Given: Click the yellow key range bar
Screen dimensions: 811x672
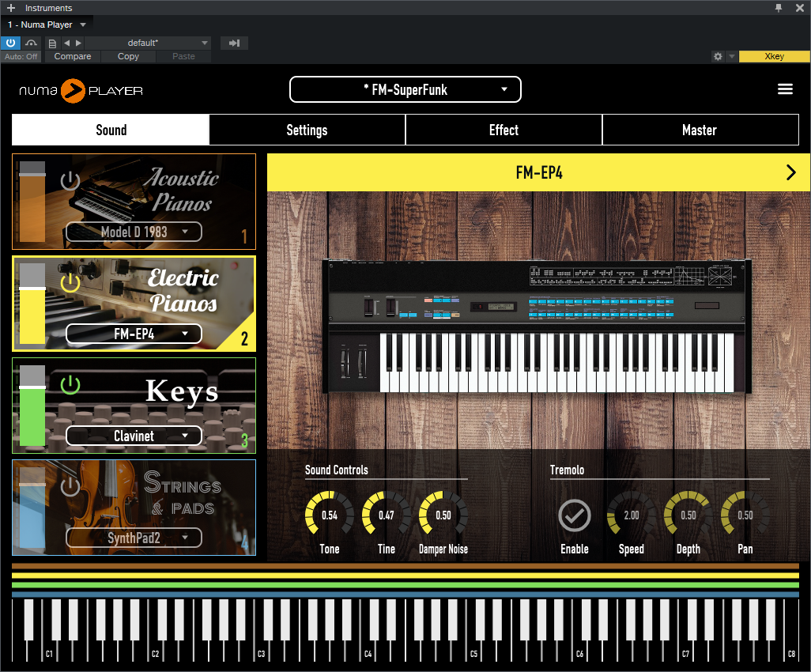Looking at the screenshot, I should tap(405, 576).
